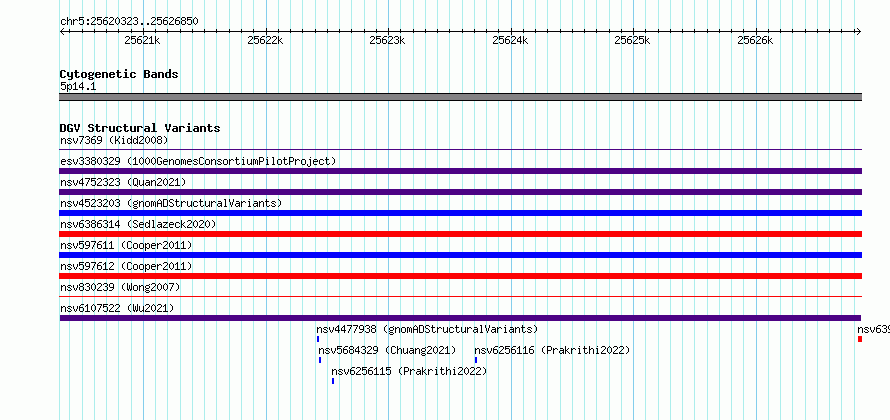Click the 25623k ruler tick label
Screen dimensions: 890x420
387,40
